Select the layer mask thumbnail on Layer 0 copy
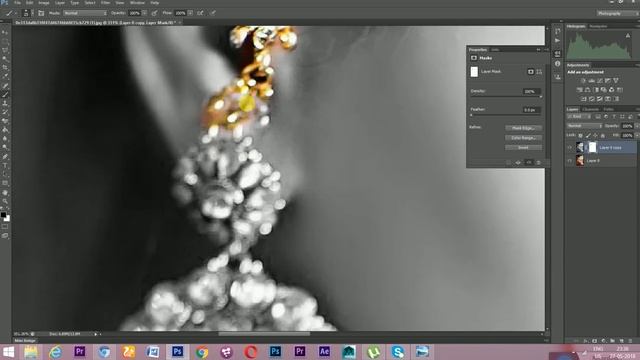Viewport: 640px width, 360px height. pyautogui.click(x=593, y=147)
